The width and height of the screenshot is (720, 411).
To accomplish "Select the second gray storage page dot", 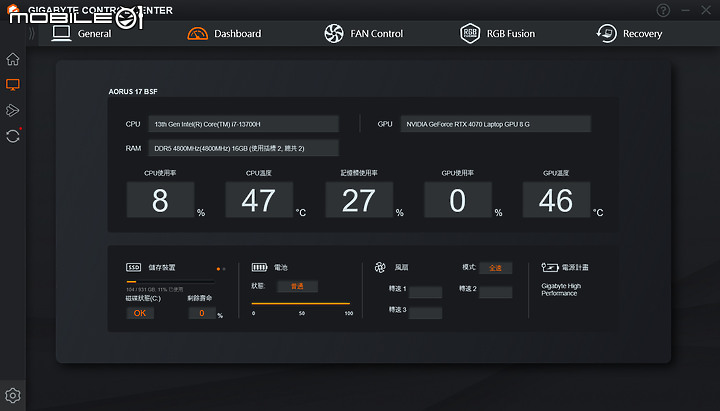I will point(224,269).
